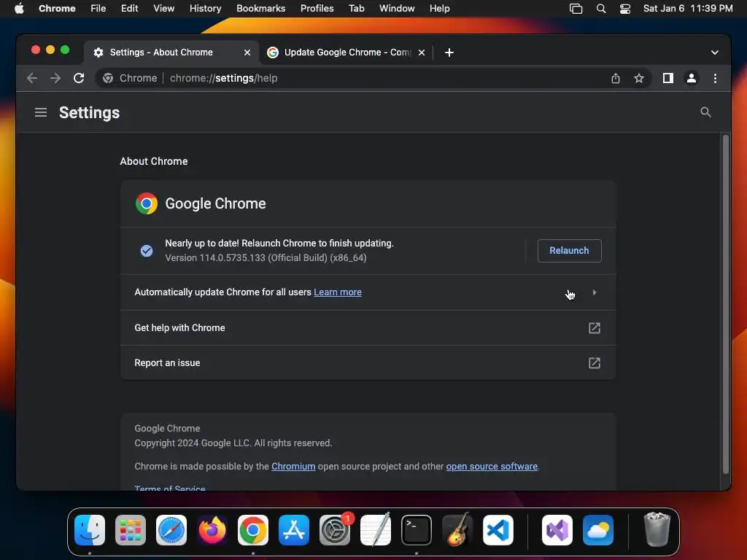
Task: Launch Firefox from the Dock
Action: point(212,530)
